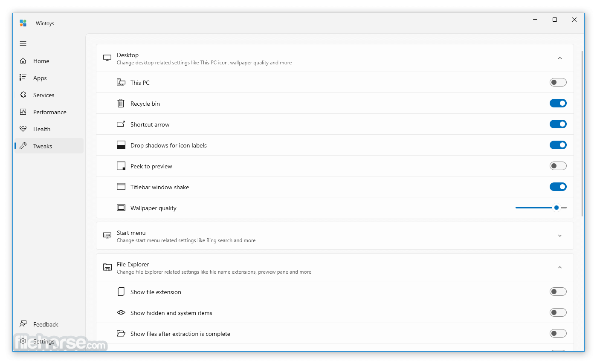The width and height of the screenshot is (597, 364).
Task: Click the Desktop monitor icon
Action: coord(107,58)
